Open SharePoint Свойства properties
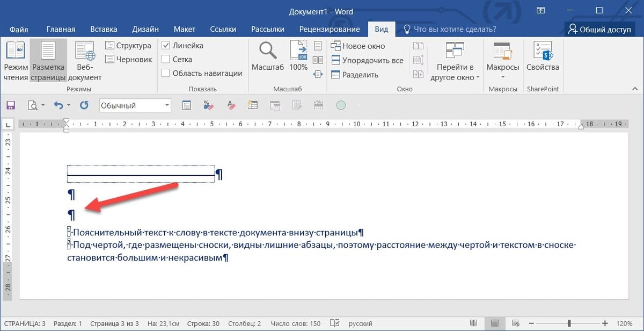This screenshot has width=644, height=331. tap(542, 57)
